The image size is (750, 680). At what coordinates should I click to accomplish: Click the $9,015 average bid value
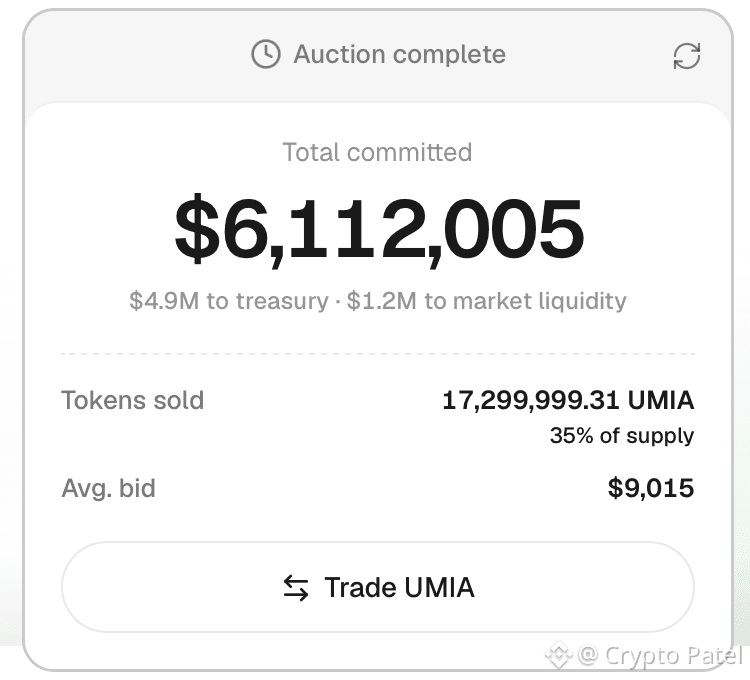coord(651,488)
